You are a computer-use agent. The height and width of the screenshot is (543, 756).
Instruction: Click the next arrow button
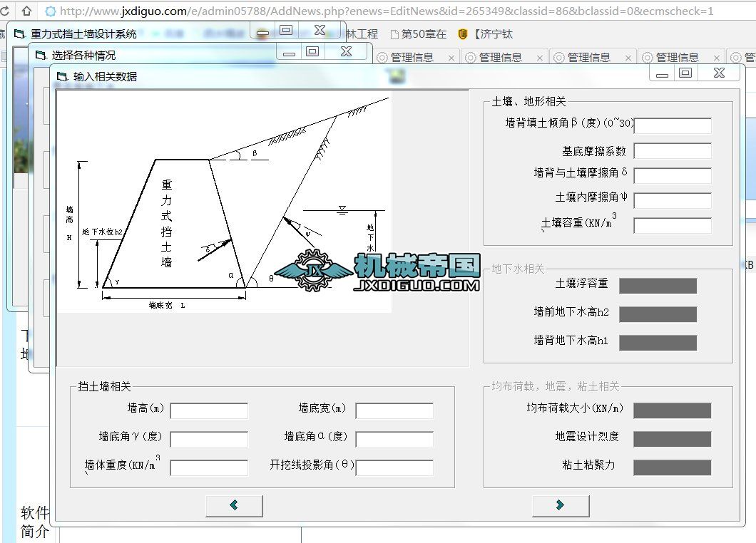tap(561, 506)
